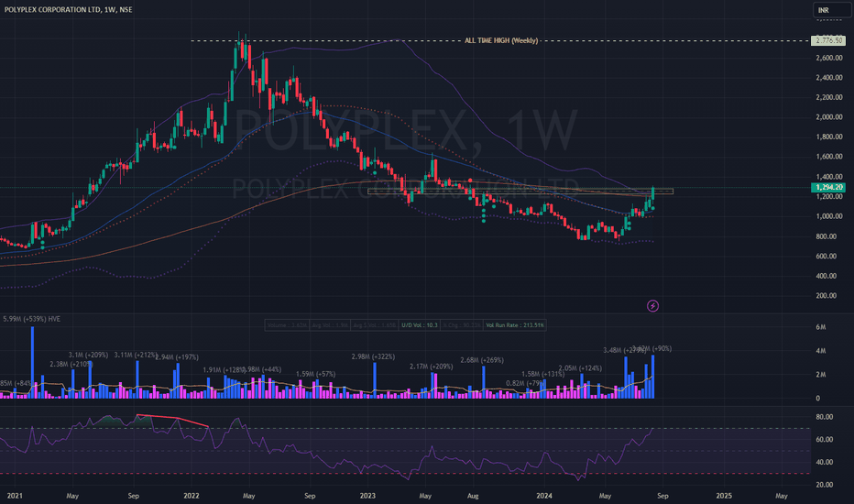The image size is (854, 504).
Task: Click the 1,000.00 price scale label
Action: [x=829, y=216]
